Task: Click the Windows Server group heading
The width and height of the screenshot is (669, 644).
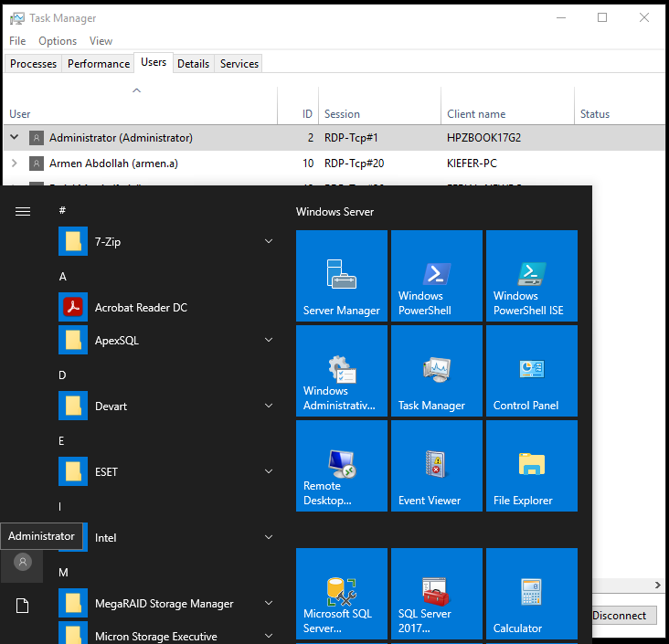Action: pyautogui.click(x=334, y=212)
